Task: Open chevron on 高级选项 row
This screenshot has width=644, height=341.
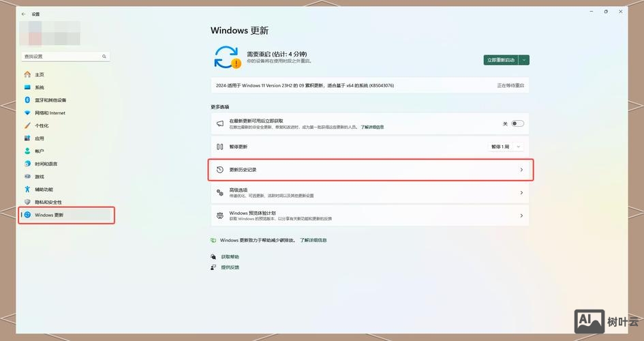Action: 521,193
